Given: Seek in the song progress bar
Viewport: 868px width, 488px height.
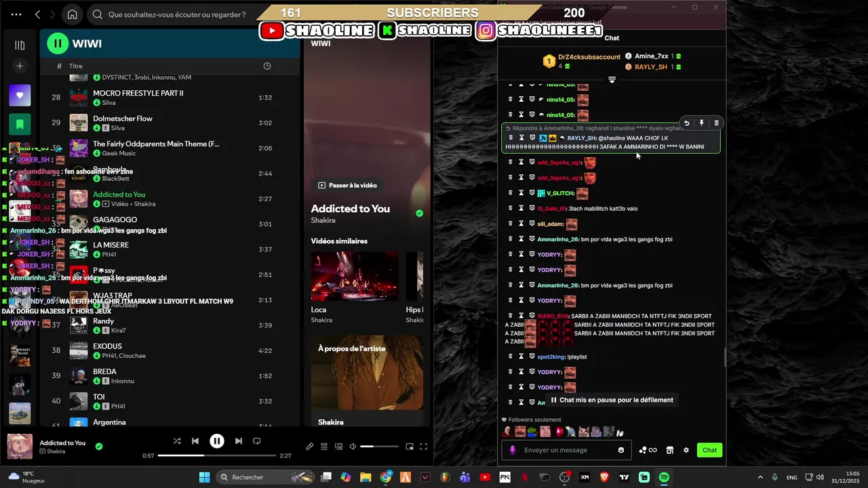Looking at the screenshot, I should click(217, 455).
